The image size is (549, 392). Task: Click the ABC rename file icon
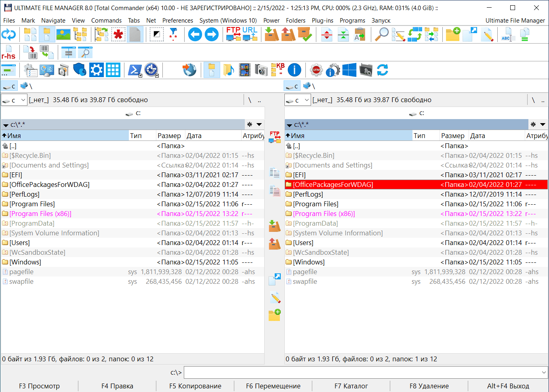pyautogui.click(x=507, y=35)
